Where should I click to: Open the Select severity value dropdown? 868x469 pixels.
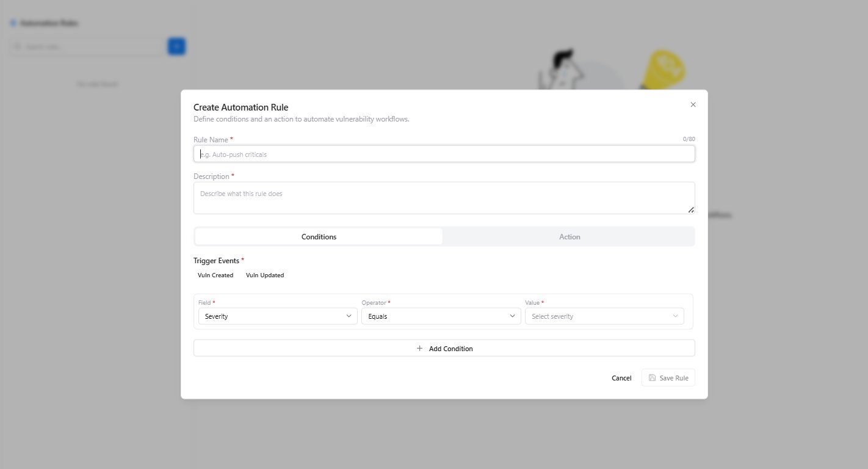pyautogui.click(x=604, y=316)
